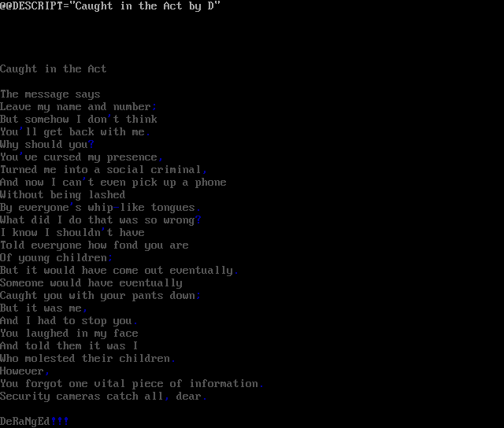Click the line "And I had to stop you"
Image resolution: width=504 pixels, height=428 pixels.
pos(69,321)
